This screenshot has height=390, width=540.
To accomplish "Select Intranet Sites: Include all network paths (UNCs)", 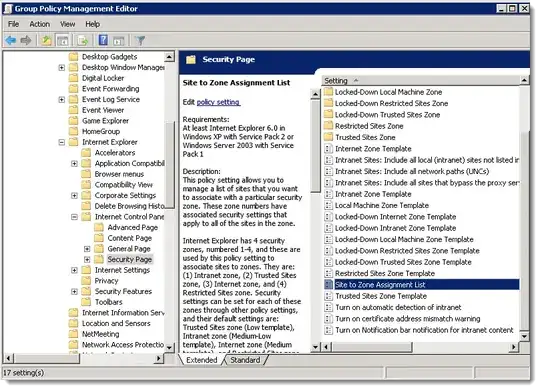I will point(412,171).
